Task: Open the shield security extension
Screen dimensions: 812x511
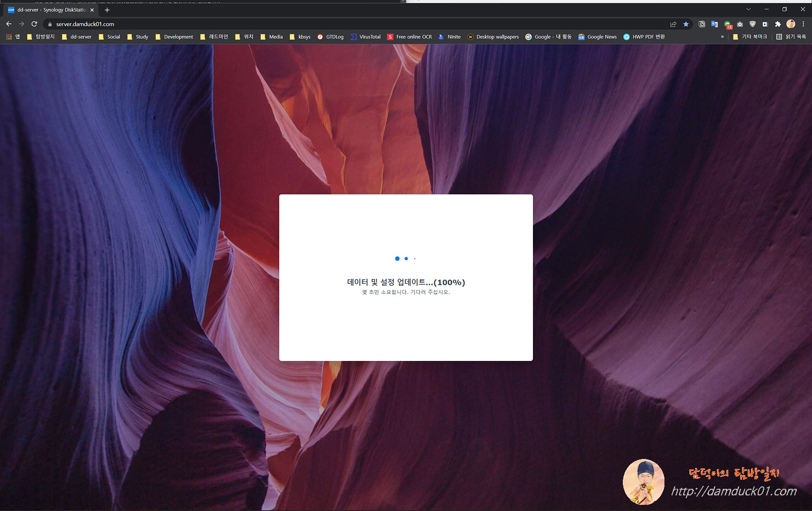Action: [752, 24]
